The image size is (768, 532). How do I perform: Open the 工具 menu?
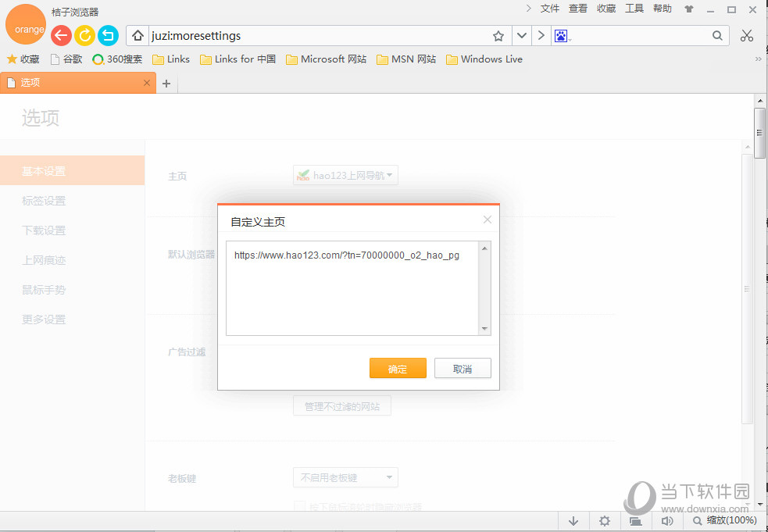[x=634, y=9]
